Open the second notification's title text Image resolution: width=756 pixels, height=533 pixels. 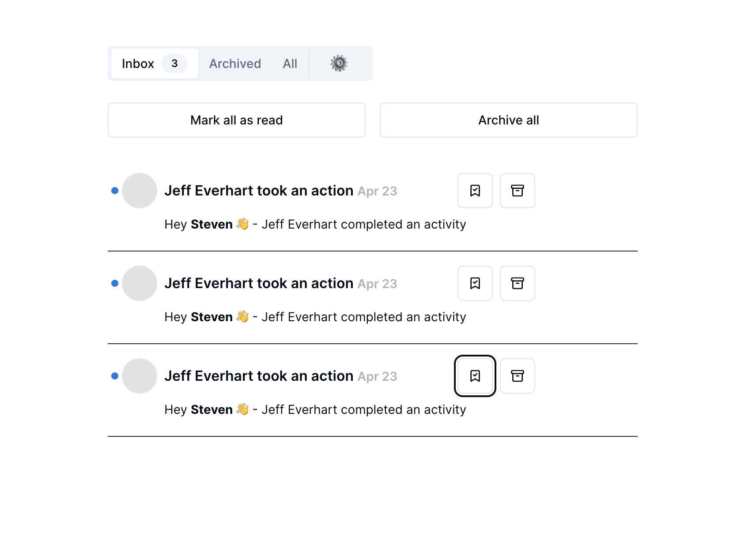tap(258, 283)
